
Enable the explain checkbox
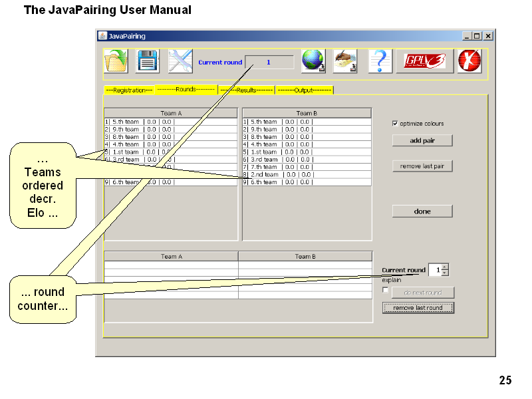point(386,290)
